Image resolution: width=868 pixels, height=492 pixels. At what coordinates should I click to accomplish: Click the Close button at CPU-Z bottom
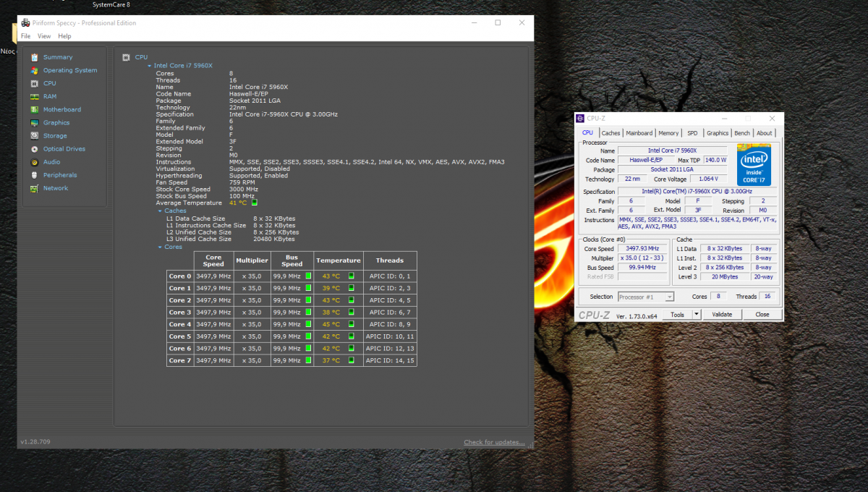pyautogui.click(x=762, y=315)
